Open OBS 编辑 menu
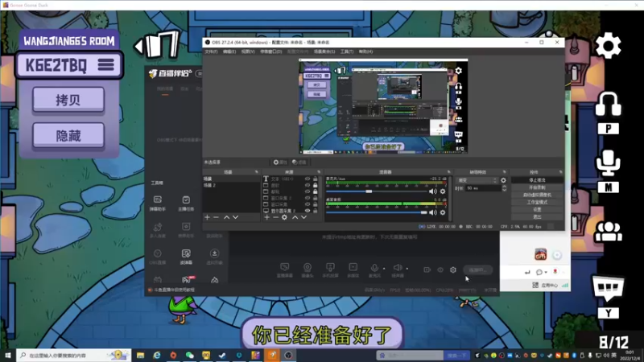The height and width of the screenshot is (362, 644). [x=229, y=51]
